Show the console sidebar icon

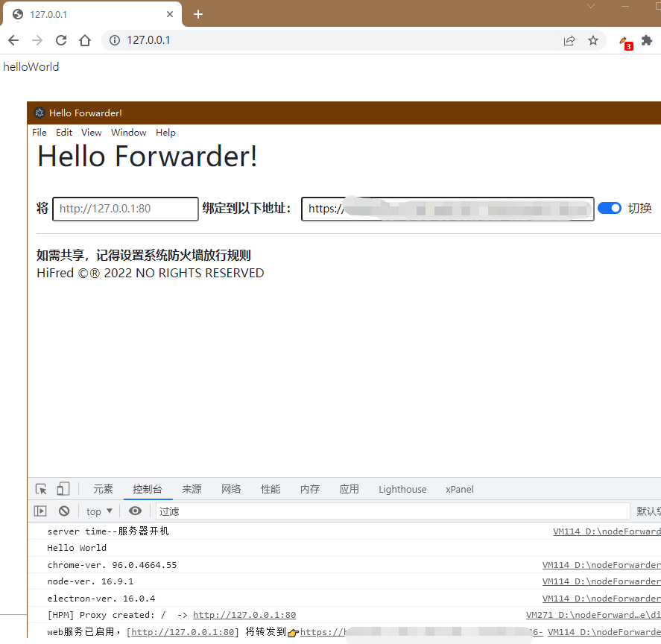click(x=40, y=511)
